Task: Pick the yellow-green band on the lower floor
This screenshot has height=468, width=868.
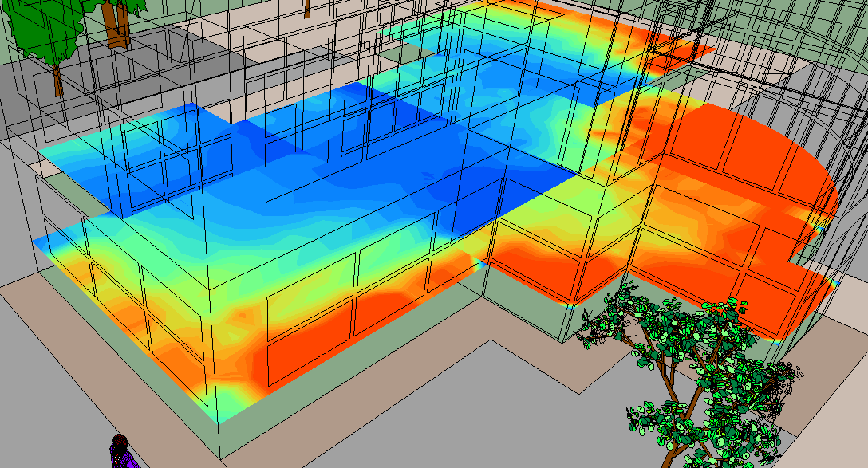Action: [319, 275]
